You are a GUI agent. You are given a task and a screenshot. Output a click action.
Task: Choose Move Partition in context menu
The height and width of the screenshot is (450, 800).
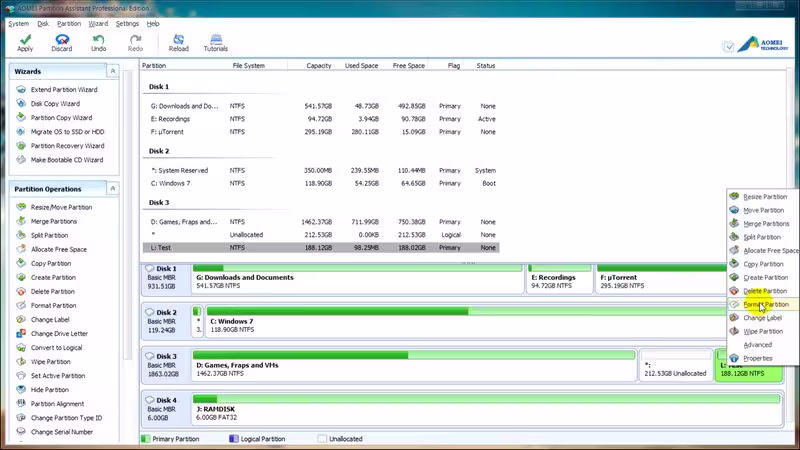[x=763, y=210]
